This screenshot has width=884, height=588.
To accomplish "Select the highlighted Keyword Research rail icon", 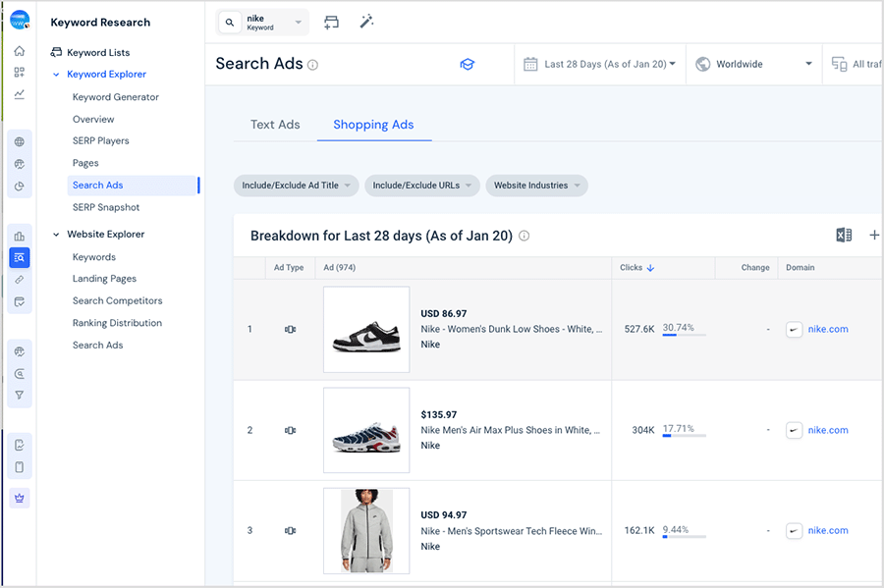I will pos(20,257).
